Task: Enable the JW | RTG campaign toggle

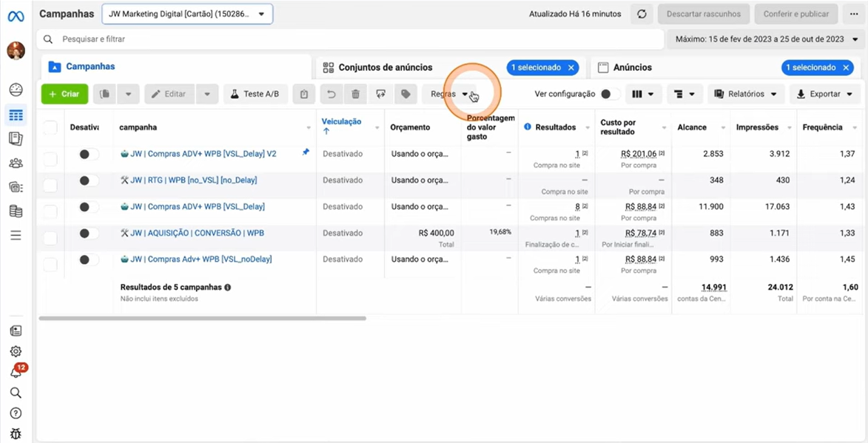Action: click(88, 180)
